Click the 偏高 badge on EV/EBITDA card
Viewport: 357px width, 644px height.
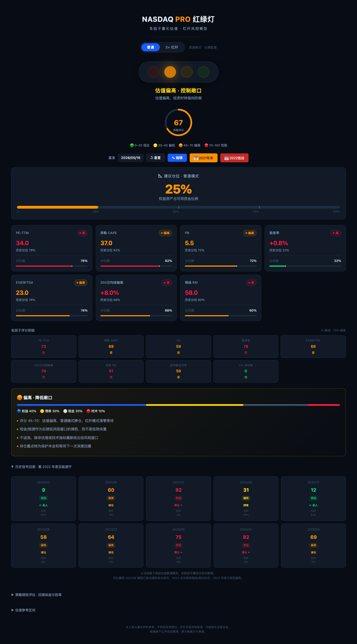pyautogui.click(x=81, y=283)
